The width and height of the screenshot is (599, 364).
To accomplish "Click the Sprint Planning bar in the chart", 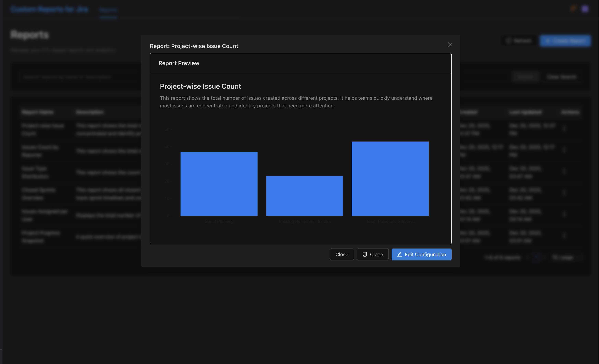I will click(219, 184).
